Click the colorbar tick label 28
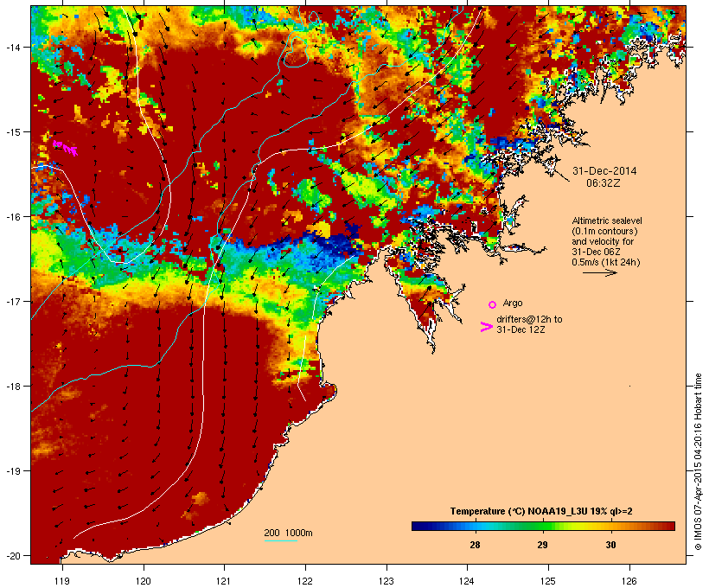The height and width of the screenshot is (588, 709). (x=475, y=545)
